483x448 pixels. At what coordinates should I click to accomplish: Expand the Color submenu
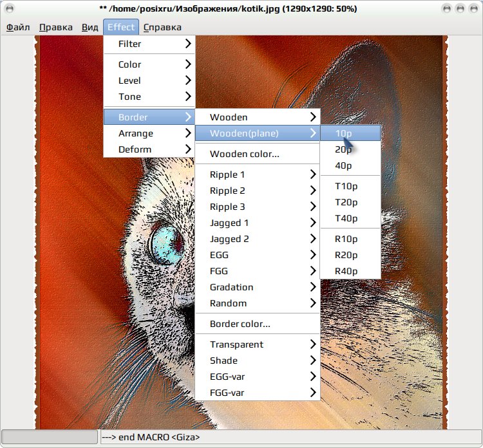click(x=149, y=64)
